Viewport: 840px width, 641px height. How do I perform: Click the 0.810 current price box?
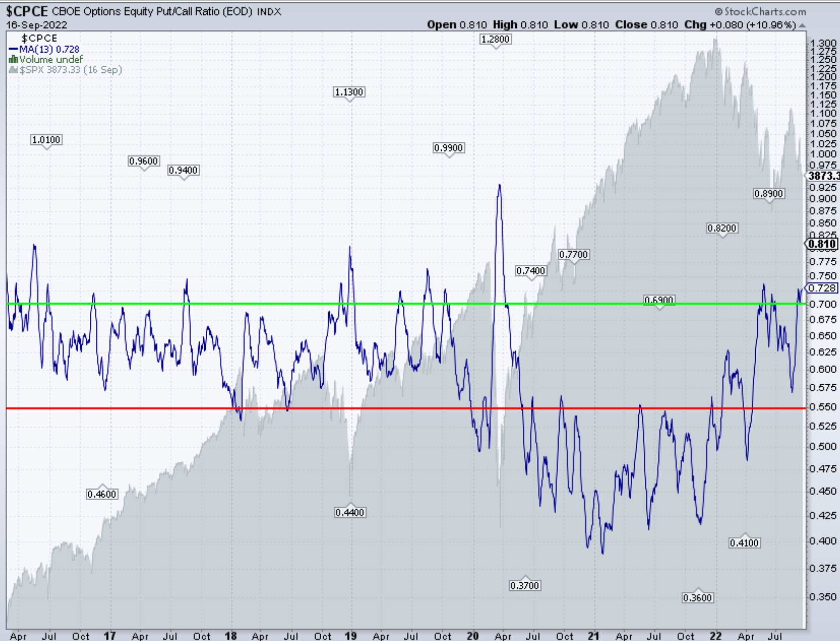tap(823, 243)
